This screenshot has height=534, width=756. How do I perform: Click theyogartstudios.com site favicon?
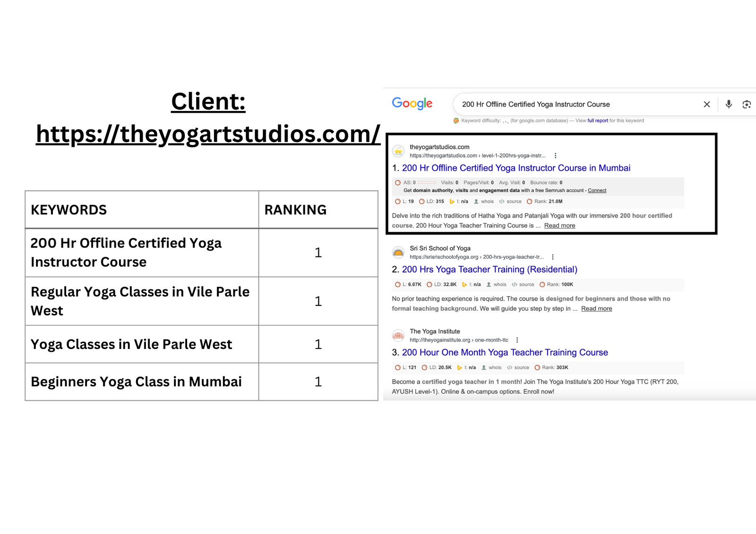398,151
